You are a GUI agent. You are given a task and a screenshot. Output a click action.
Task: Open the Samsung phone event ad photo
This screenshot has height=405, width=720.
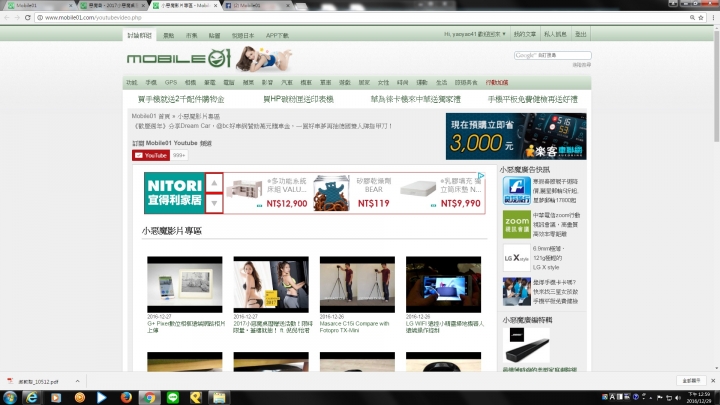pyautogui.click(x=517, y=292)
